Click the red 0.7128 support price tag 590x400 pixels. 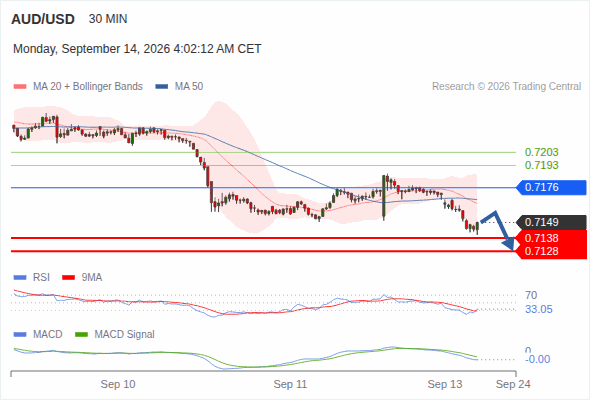[551, 251]
